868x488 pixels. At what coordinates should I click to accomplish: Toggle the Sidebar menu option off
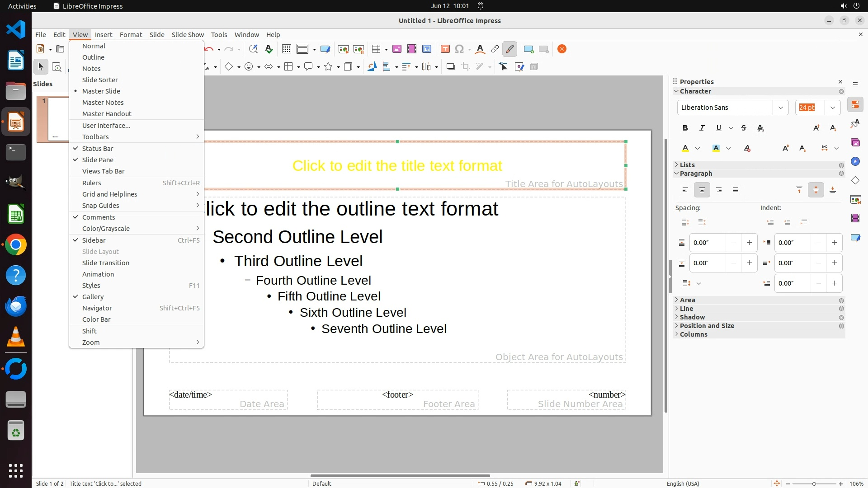click(94, 240)
